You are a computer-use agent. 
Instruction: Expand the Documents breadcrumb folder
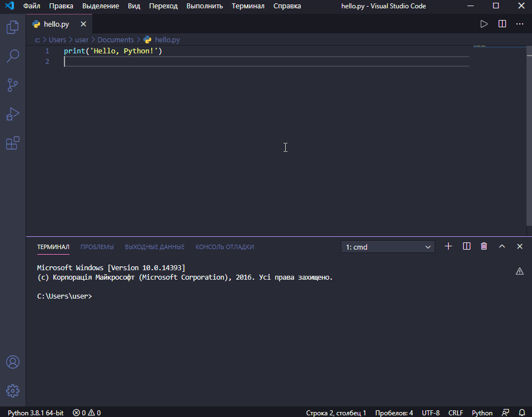coord(116,39)
